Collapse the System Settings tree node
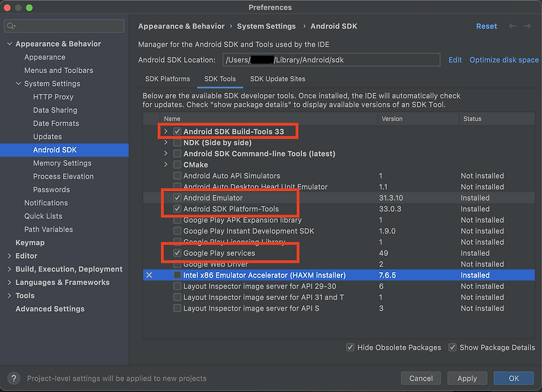 click(x=19, y=83)
